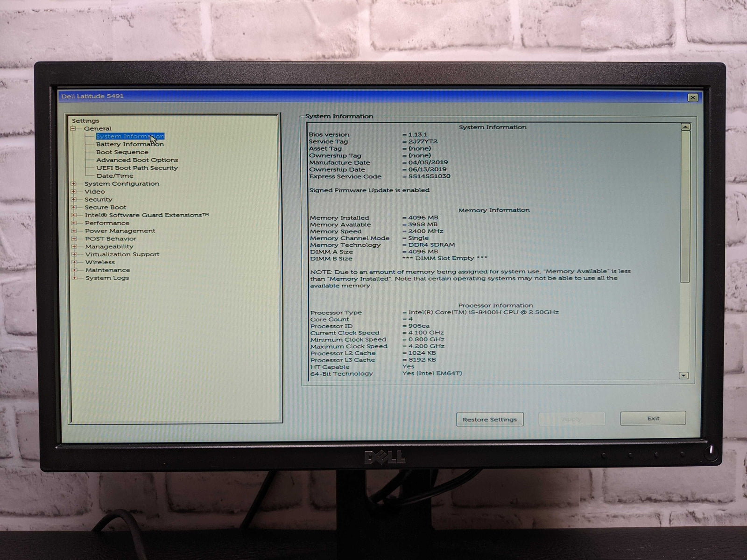Click the vertical scrollbar thumb

click(685, 207)
